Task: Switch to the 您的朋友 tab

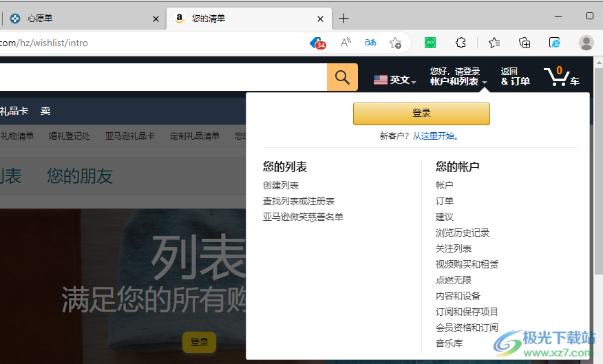Action: point(80,176)
